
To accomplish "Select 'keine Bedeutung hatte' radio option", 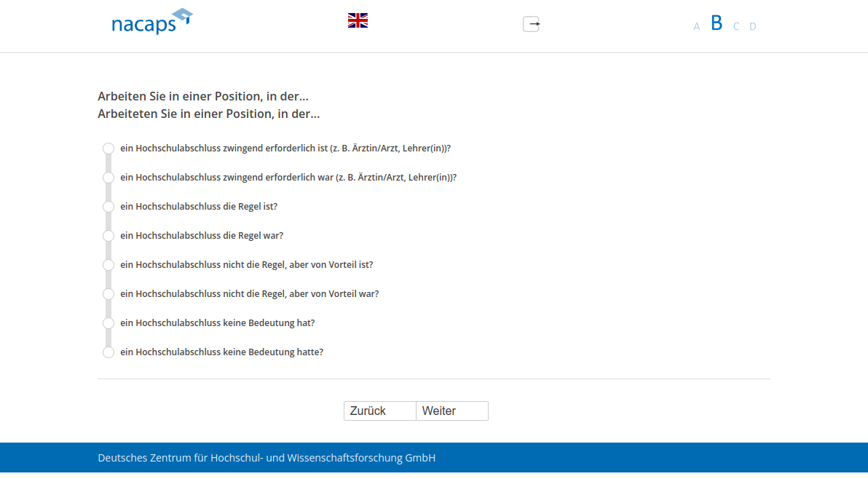I will point(108,352).
